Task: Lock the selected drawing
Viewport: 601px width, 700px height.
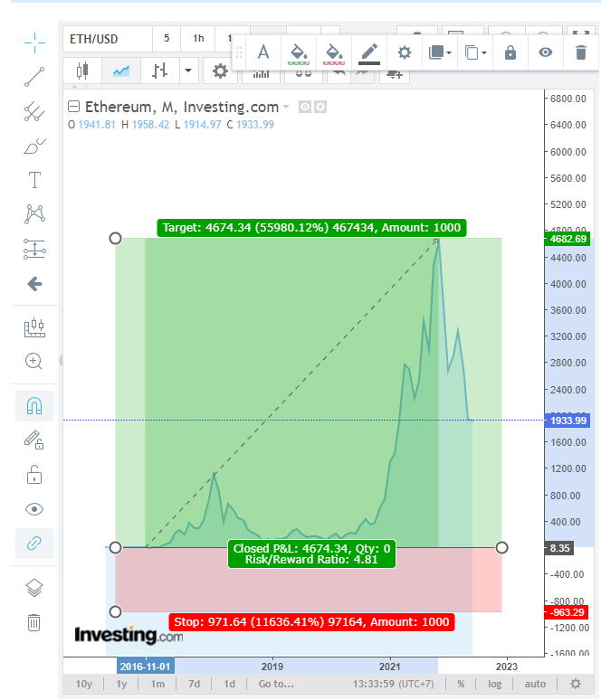Action: click(510, 52)
